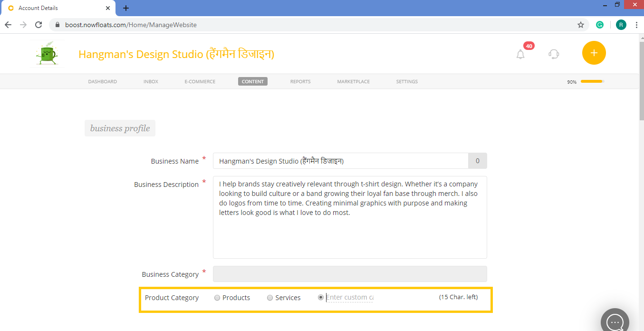Click the '(15 Char. left)' counter text
The height and width of the screenshot is (331, 644).
point(458,297)
